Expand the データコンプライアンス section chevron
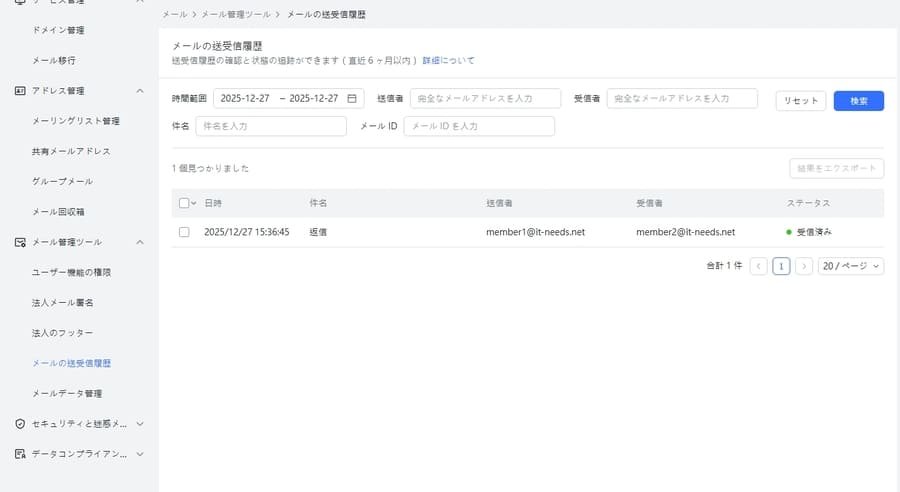Screen dimensions: 900x492 (x=139, y=454)
